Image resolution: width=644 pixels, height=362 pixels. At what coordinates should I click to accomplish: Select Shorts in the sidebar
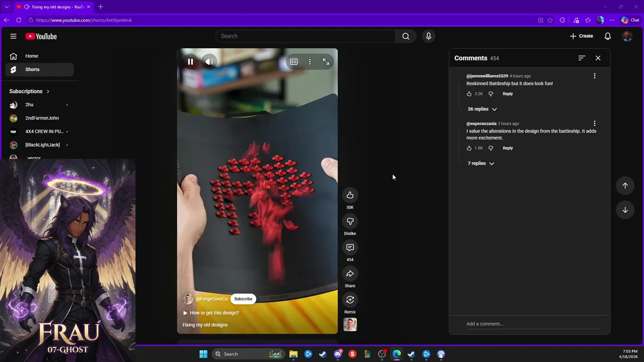pos(40,69)
